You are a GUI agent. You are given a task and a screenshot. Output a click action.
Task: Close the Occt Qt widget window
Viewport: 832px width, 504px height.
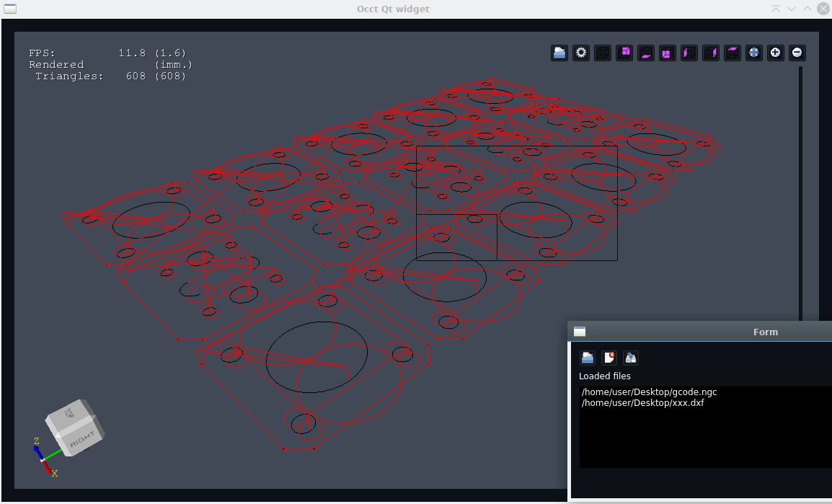823,9
